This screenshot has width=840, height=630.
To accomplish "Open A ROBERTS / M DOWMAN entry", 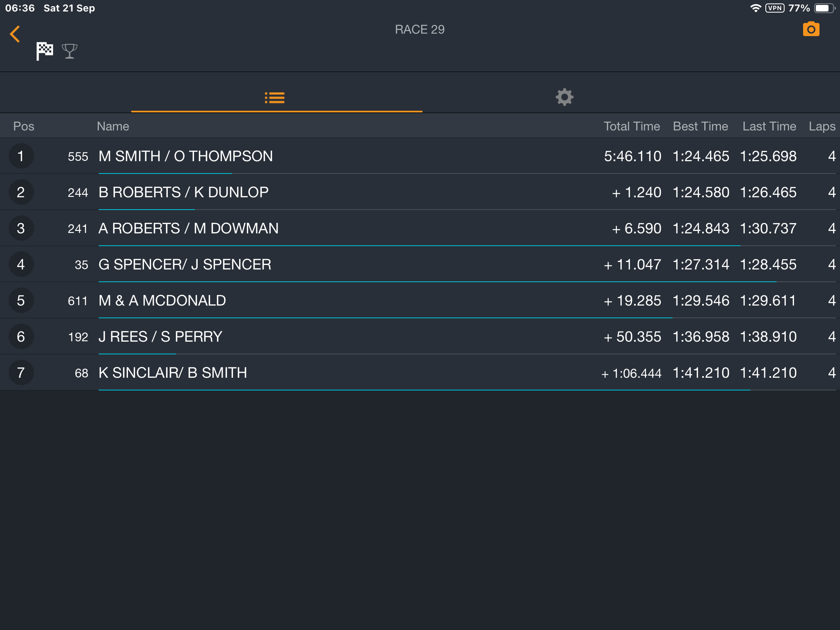I will tap(420, 228).
